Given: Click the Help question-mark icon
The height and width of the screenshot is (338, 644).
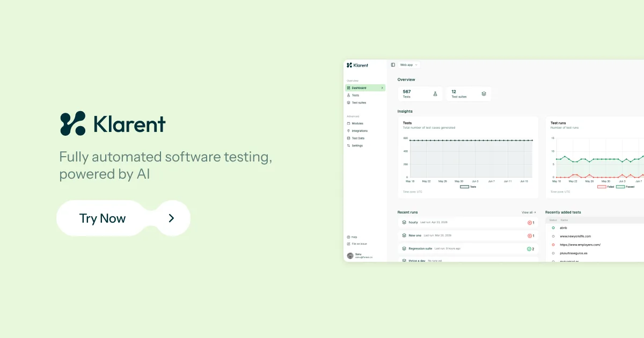Looking at the screenshot, I should click(348, 237).
